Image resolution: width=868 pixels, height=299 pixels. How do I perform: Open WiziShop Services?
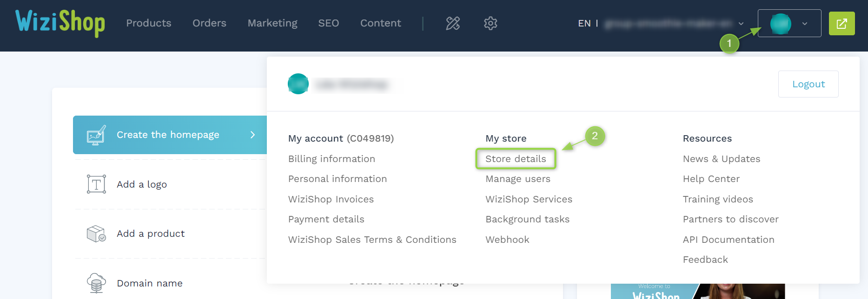529,199
